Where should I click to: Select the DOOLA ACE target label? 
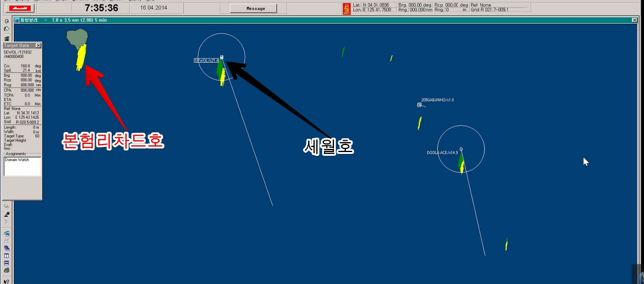pyautogui.click(x=442, y=152)
